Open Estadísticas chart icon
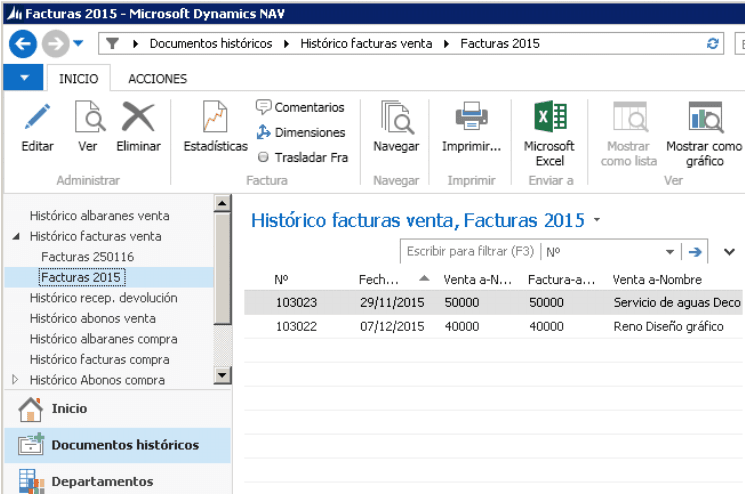This screenshot has height=494, width=745. [215, 116]
